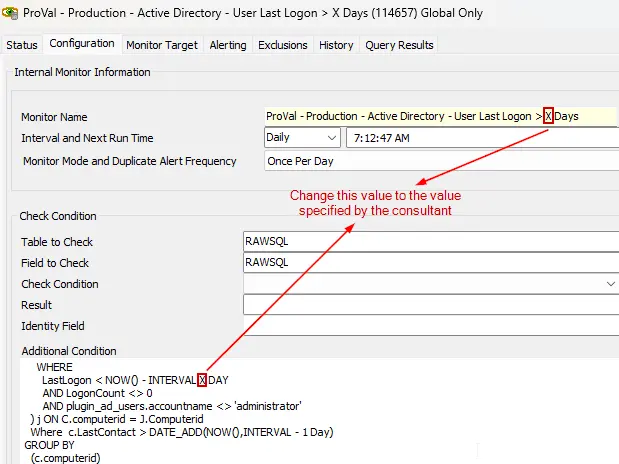Screen dimensions: 619x464
Task: Click into the Monitor Name field
Action: click(x=440, y=116)
